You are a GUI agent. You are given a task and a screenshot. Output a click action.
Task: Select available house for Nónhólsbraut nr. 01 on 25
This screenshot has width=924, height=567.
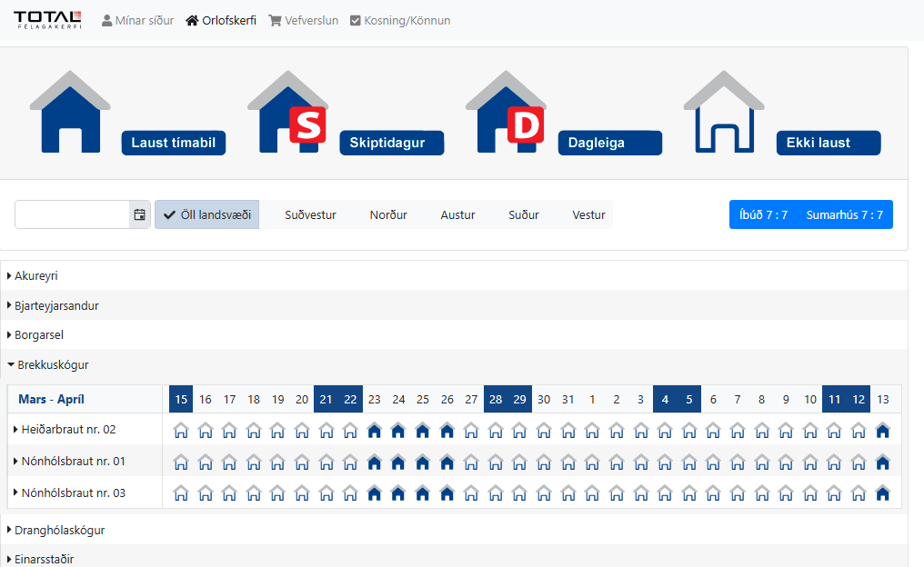click(422, 462)
